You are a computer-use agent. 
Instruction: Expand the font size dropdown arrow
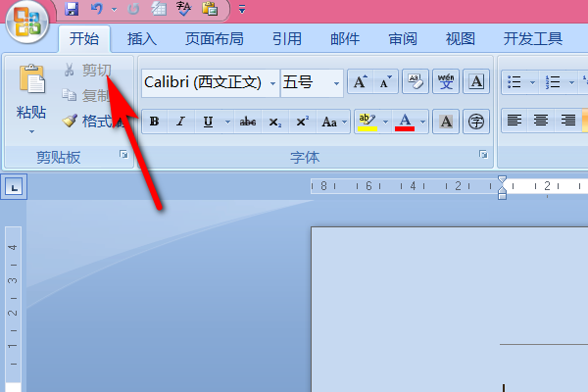click(336, 83)
